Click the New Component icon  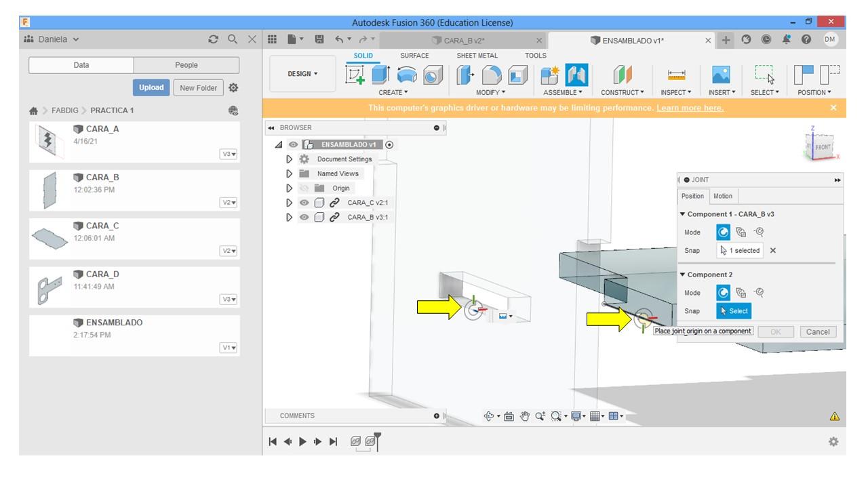pos(550,75)
